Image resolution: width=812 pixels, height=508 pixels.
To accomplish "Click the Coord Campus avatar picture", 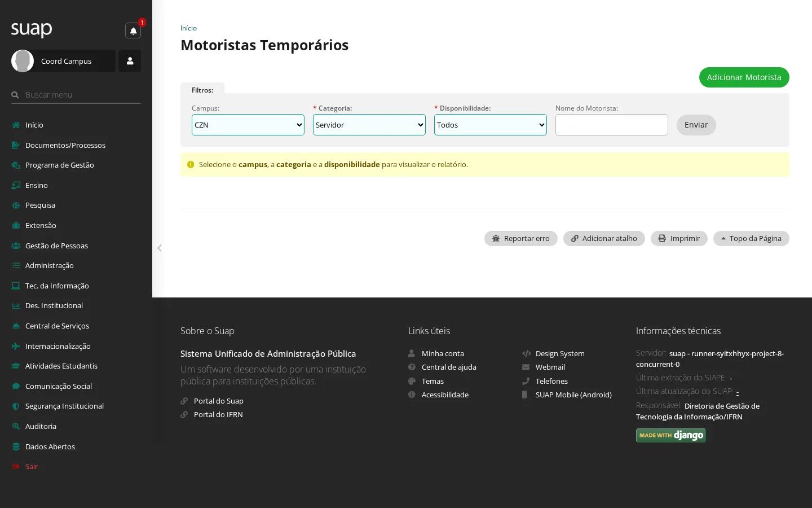I will click(x=23, y=61).
